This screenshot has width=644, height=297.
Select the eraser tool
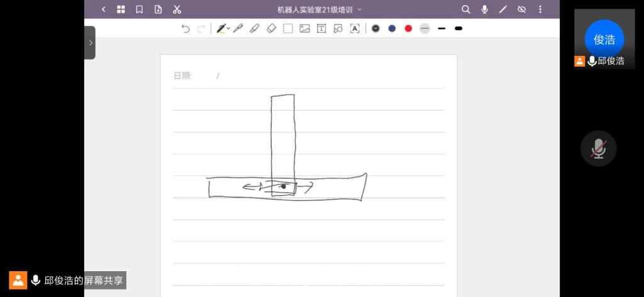(271, 28)
